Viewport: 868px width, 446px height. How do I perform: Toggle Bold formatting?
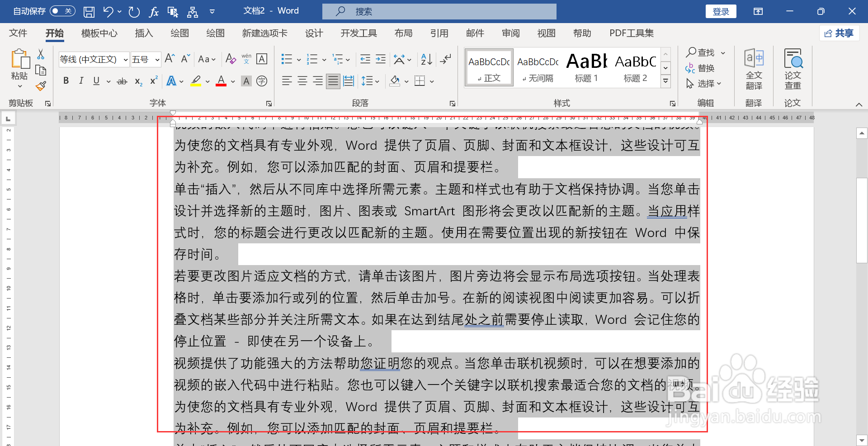coord(66,81)
